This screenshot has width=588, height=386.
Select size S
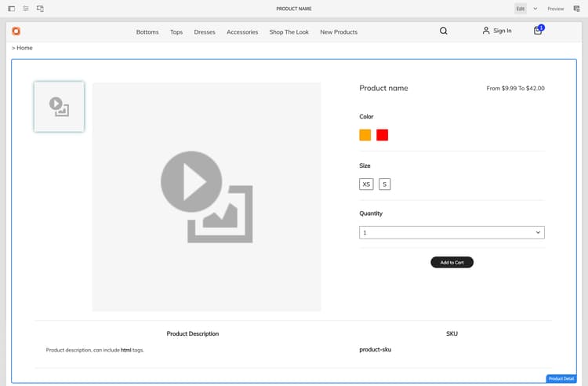point(385,184)
